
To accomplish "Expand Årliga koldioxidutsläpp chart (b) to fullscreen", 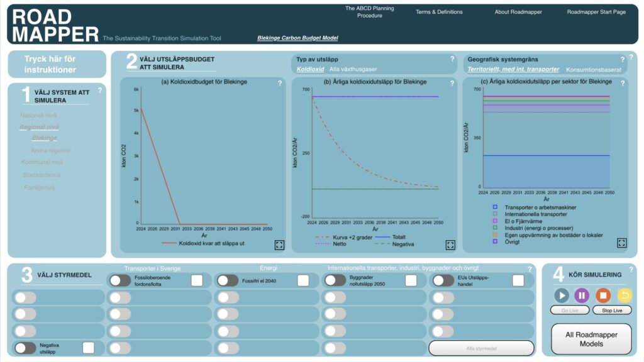I will (x=450, y=245).
